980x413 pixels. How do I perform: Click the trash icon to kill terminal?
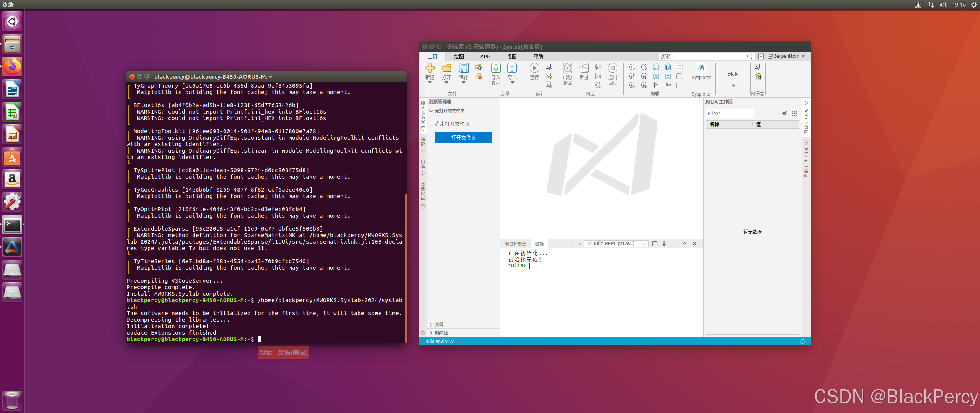click(665, 244)
